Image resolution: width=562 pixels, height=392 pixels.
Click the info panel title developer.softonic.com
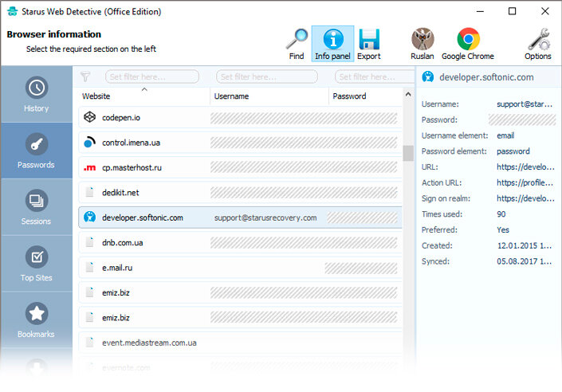(486, 77)
